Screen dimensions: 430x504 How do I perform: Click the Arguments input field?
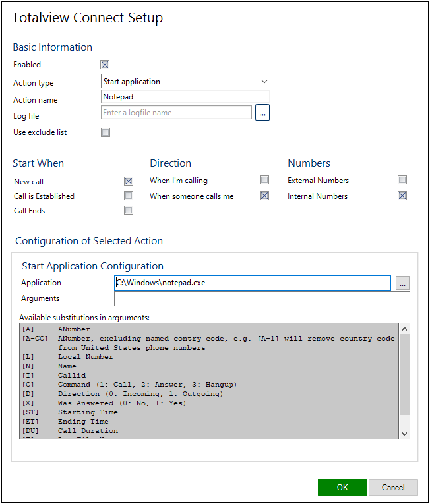[x=262, y=298]
